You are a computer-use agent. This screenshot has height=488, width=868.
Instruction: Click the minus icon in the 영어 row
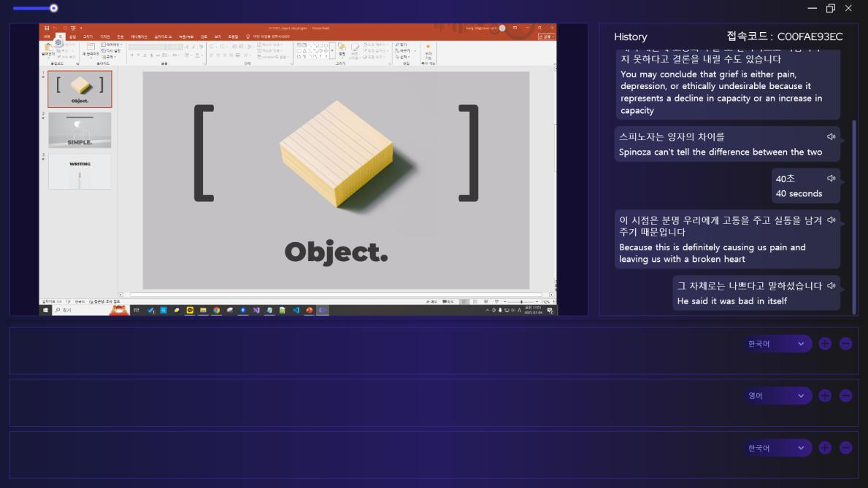pyautogui.click(x=845, y=395)
